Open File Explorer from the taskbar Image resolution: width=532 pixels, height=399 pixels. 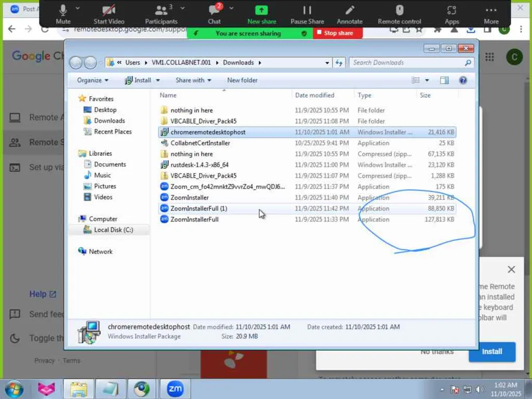[x=79, y=389]
